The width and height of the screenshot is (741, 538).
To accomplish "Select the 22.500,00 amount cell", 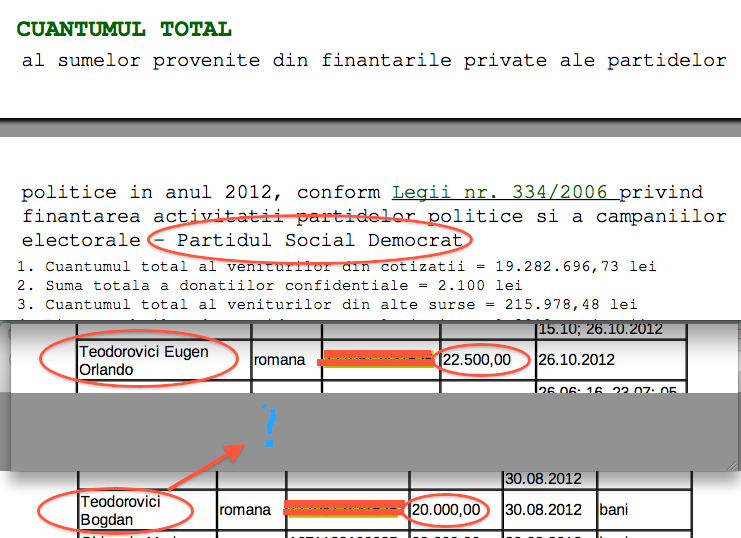I will point(477,359).
